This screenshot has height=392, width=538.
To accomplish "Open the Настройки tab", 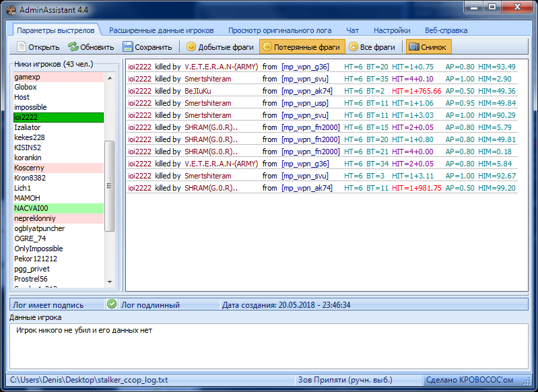I will (392, 30).
